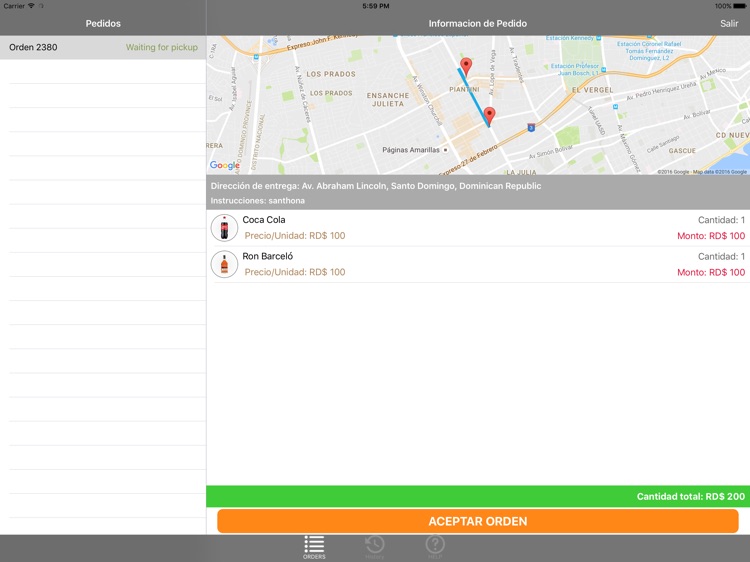Select Orden 2380 in Pedidos list
750x562 pixels.
(x=103, y=47)
